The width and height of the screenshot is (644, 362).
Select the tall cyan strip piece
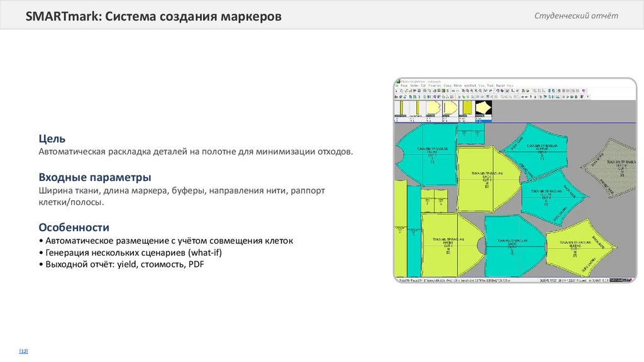[414, 231]
